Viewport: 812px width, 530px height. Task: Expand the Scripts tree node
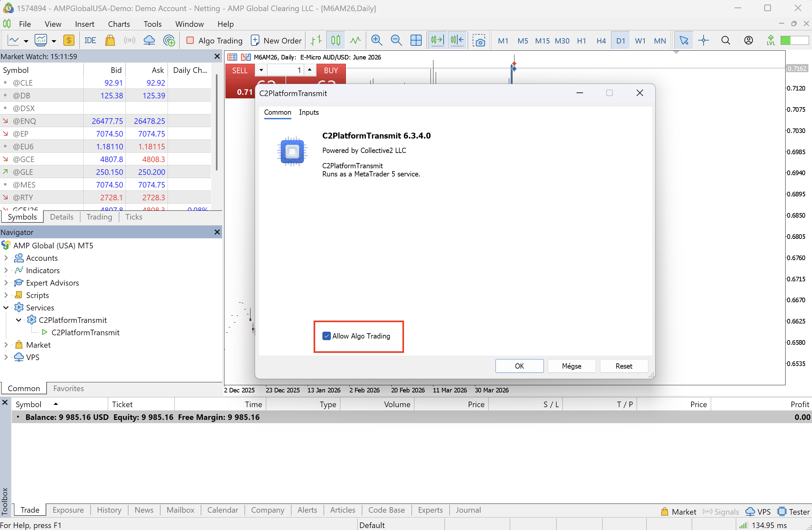6,295
